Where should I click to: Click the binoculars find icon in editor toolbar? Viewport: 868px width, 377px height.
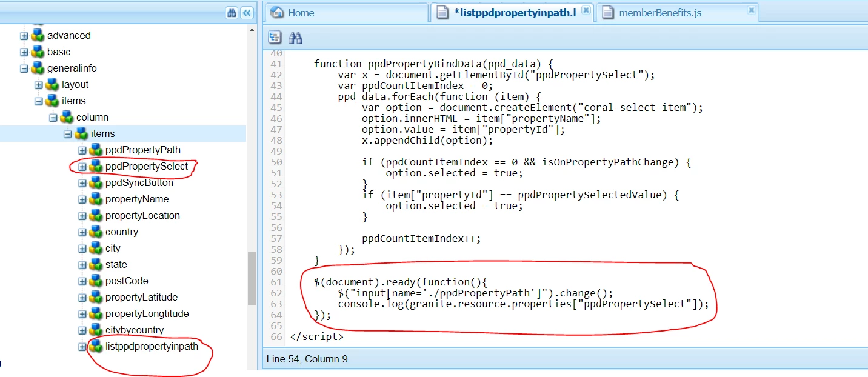click(296, 38)
